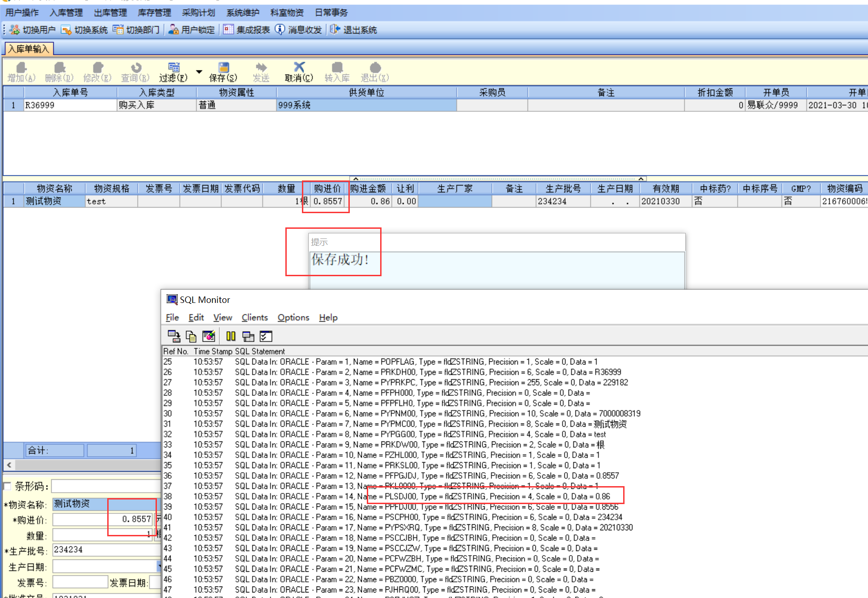Click the 查询(R) query toolbar icon

point(136,68)
